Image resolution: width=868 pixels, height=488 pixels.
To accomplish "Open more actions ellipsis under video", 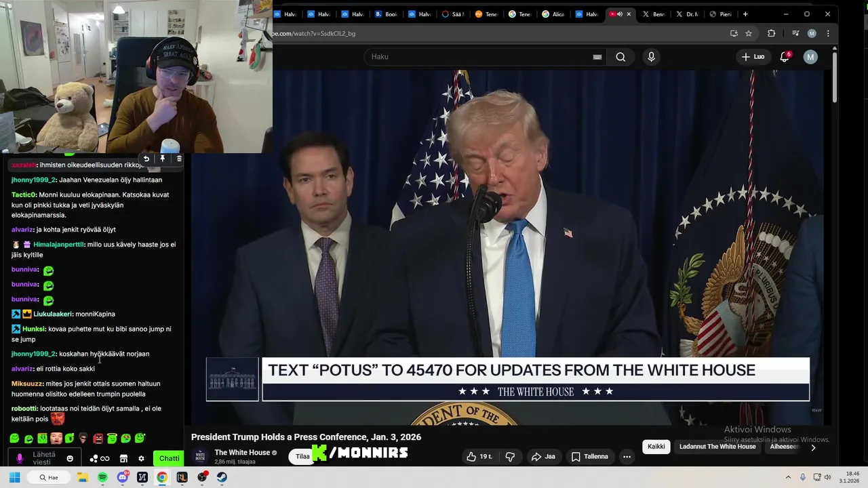I will [x=627, y=457].
